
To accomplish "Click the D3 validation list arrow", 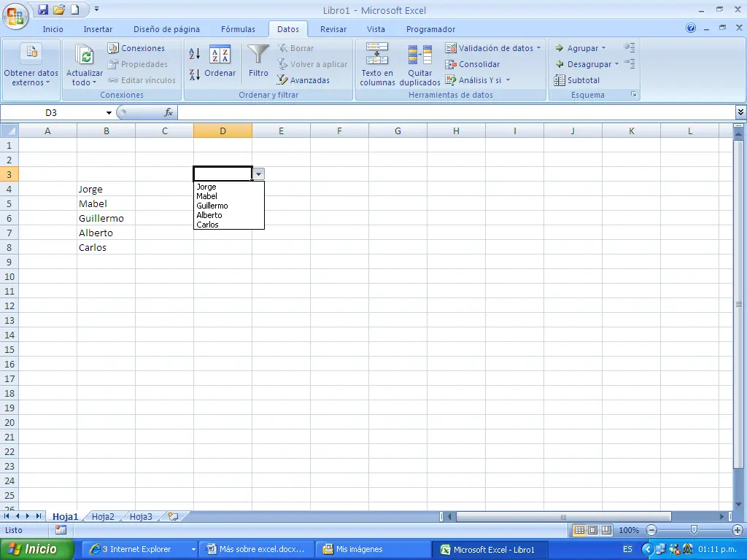I will click(x=258, y=174).
